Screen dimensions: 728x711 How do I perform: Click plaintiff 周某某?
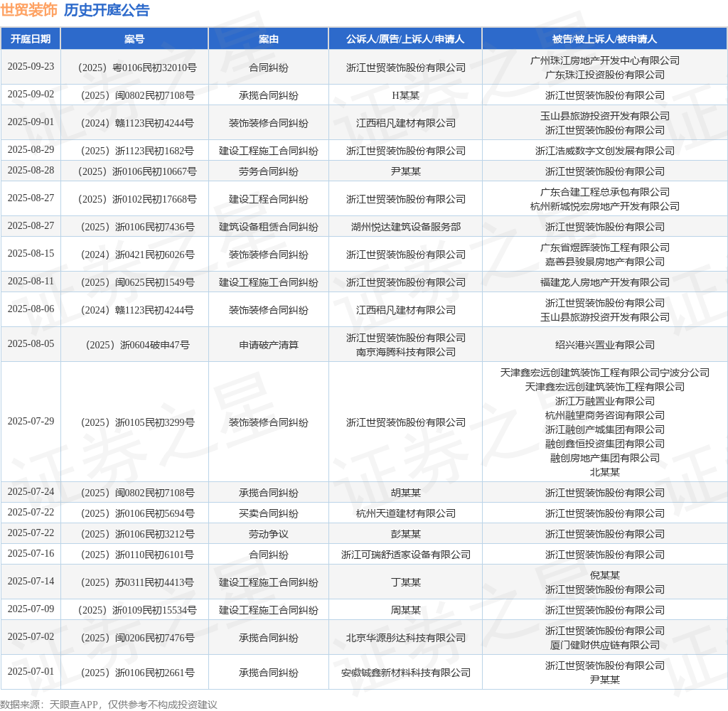405,610
